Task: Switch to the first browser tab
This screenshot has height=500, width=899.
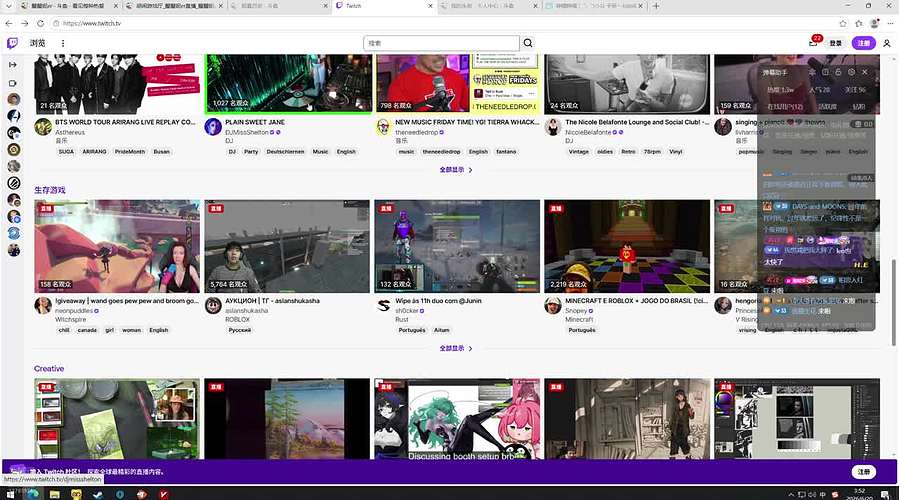Action: (x=69, y=6)
